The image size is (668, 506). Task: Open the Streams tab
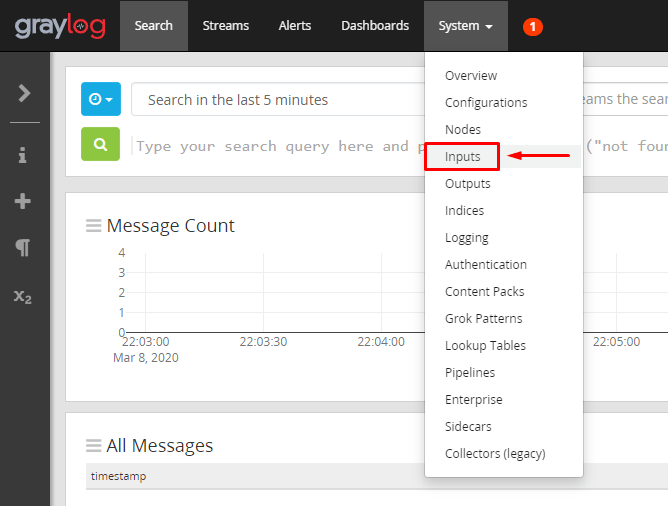(x=225, y=26)
